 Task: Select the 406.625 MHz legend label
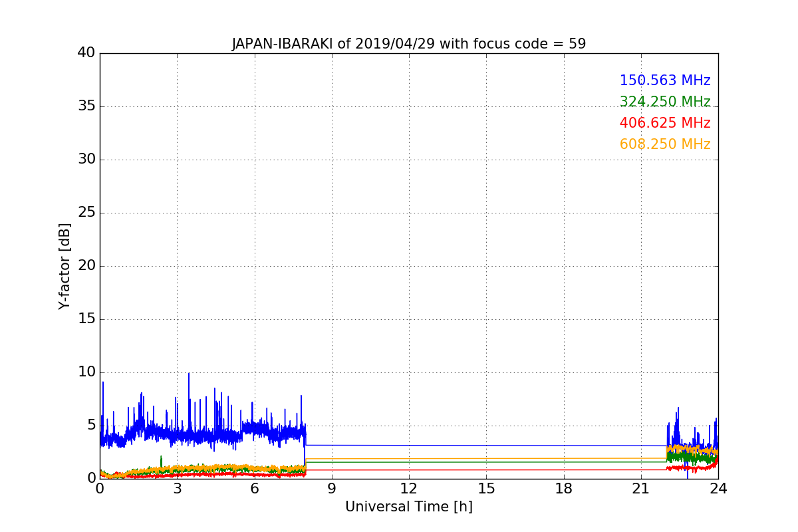coord(665,123)
